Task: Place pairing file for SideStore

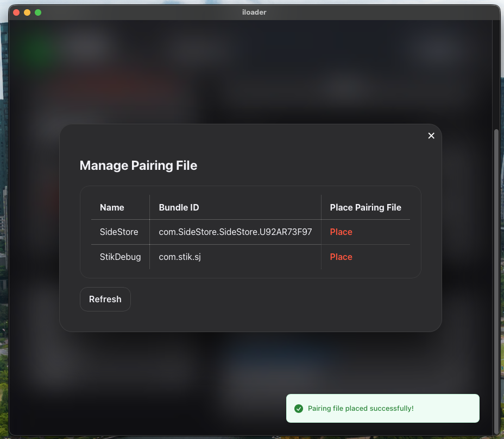Action: click(341, 232)
